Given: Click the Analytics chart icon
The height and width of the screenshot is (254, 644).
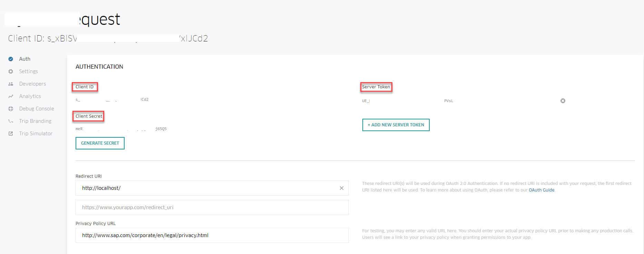Looking at the screenshot, I should pyautogui.click(x=11, y=96).
